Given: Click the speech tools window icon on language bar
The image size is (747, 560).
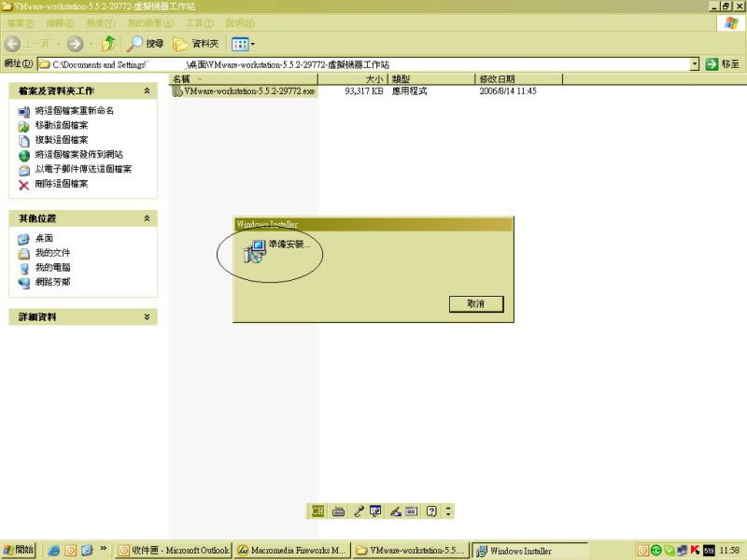Looking at the screenshot, I should coord(376,511).
